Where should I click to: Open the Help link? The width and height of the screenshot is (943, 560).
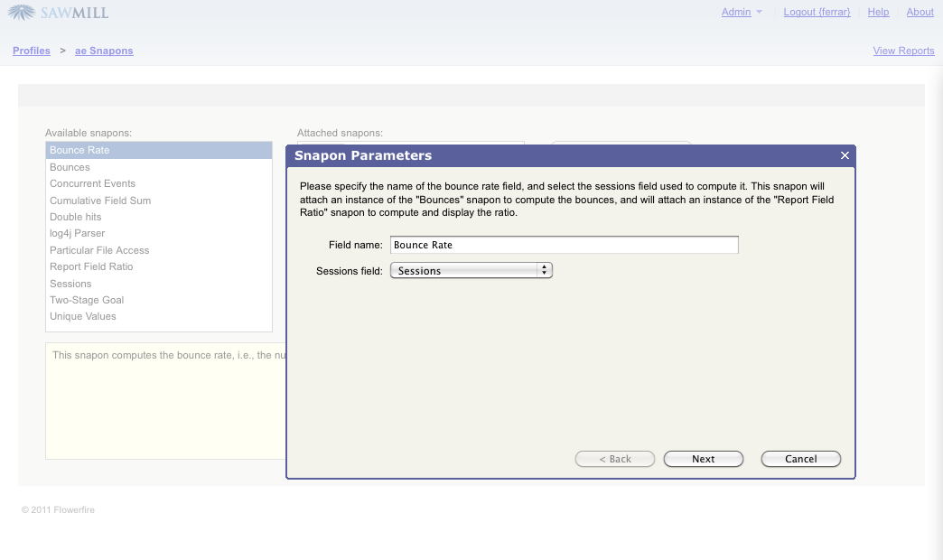click(x=878, y=12)
